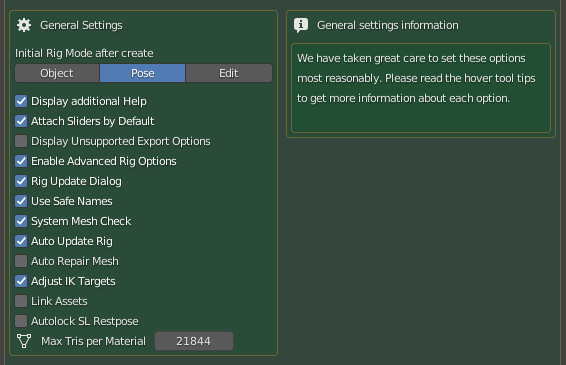Click the Max Tris per Material label
The image size is (566, 365).
click(x=93, y=341)
